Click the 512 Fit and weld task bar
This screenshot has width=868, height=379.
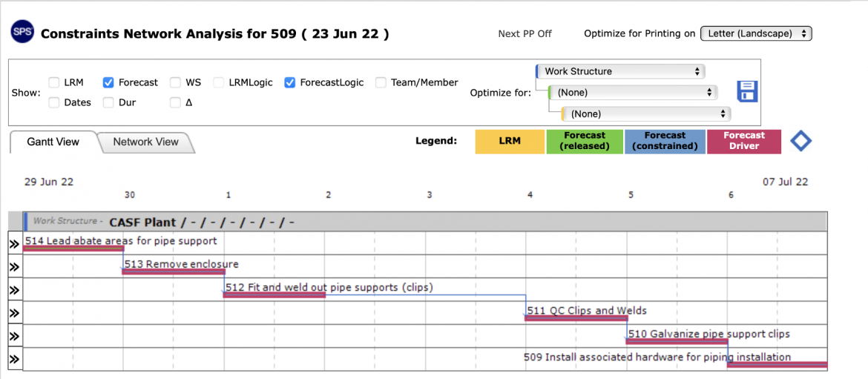[274, 295]
